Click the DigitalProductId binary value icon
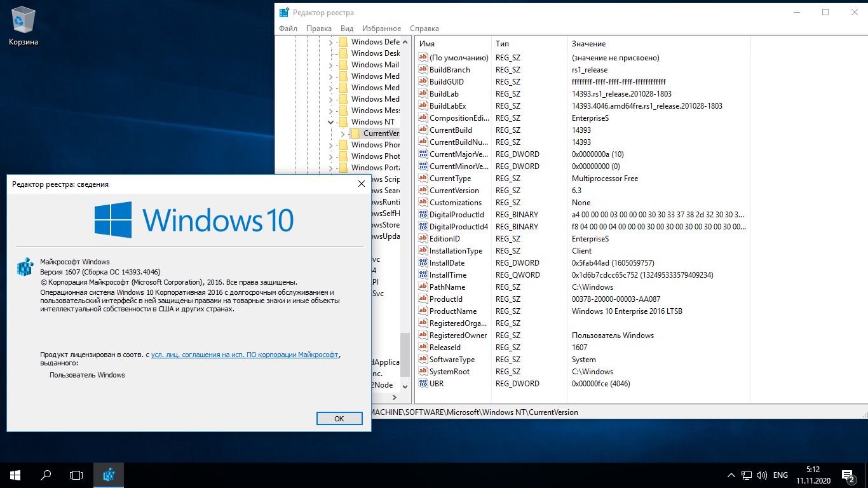This screenshot has width=868, height=488. coord(423,215)
